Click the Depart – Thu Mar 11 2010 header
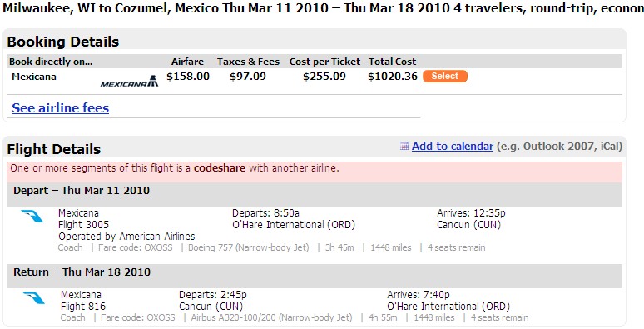 click(82, 191)
